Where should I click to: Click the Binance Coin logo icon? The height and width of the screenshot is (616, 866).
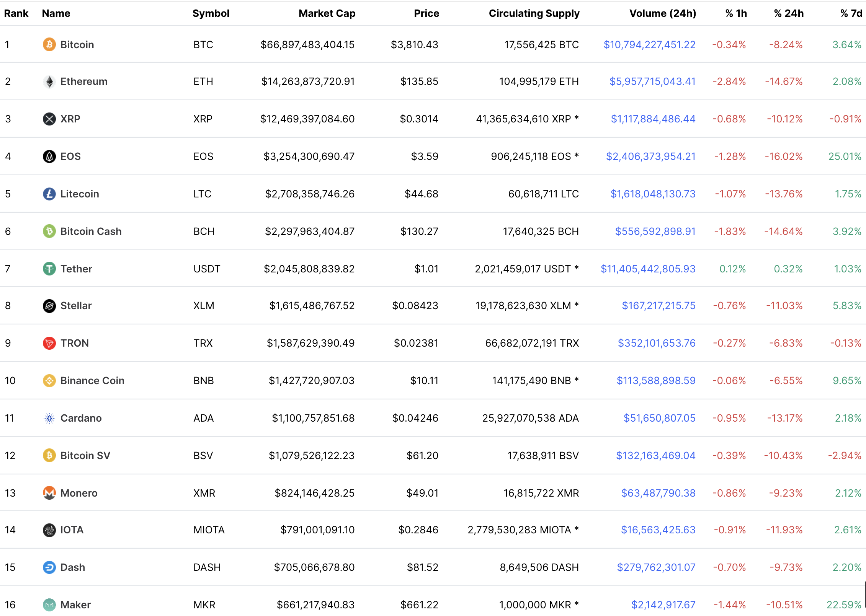(49, 381)
